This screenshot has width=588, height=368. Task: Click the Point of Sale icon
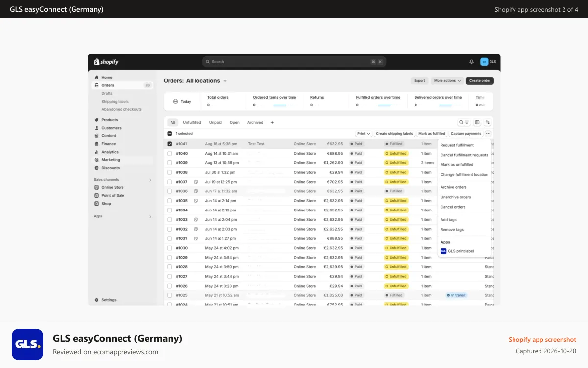pyautogui.click(x=97, y=195)
